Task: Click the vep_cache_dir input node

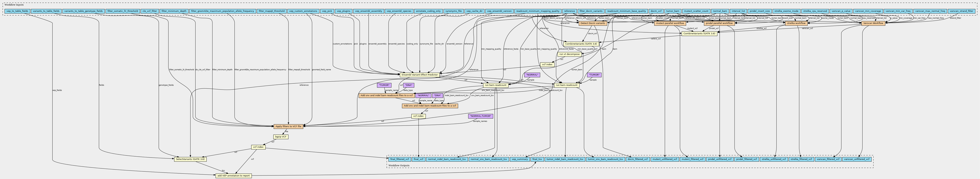Action: pos(474,11)
